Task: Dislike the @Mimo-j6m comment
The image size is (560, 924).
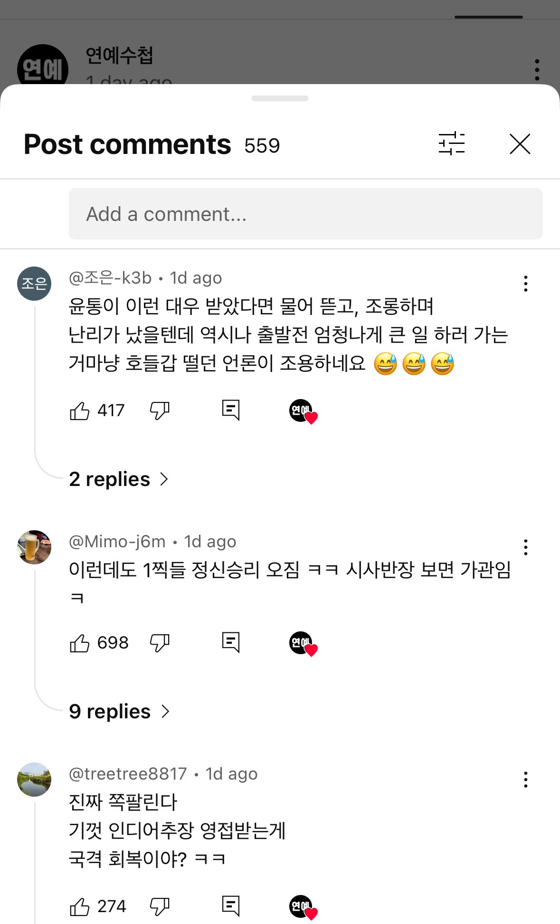Action: (x=160, y=643)
